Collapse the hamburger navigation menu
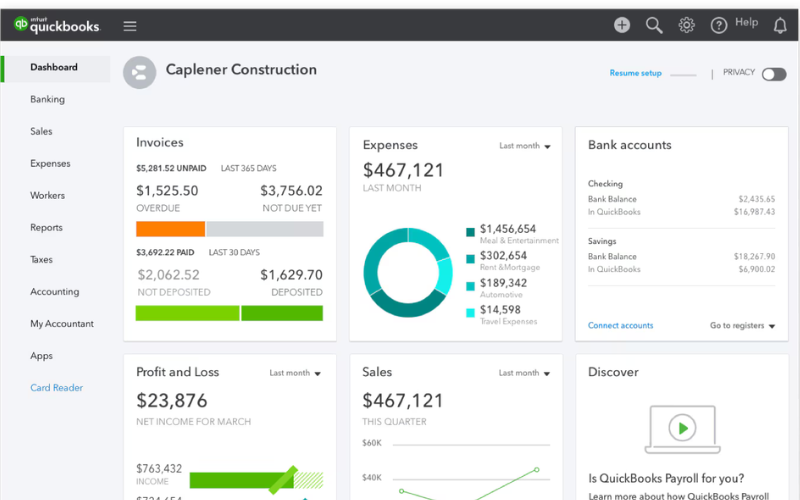The width and height of the screenshot is (800, 500). click(130, 26)
